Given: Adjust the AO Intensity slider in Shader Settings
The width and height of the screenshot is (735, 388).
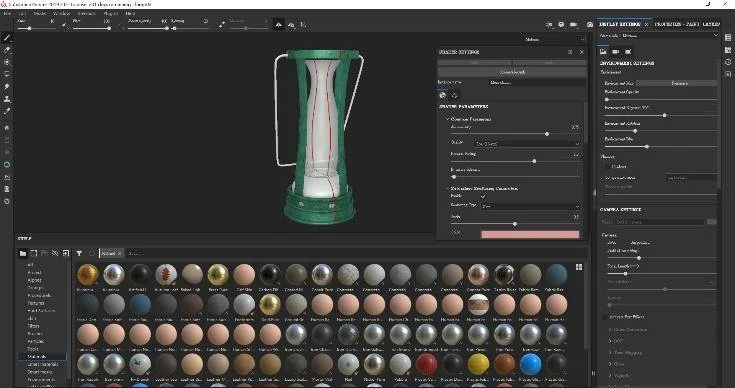Looking at the screenshot, I should 515,134.
